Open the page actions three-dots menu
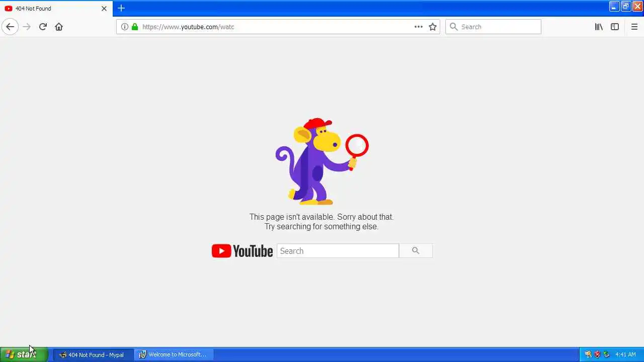The width and height of the screenshot is (644, 362). click(419, 27)
